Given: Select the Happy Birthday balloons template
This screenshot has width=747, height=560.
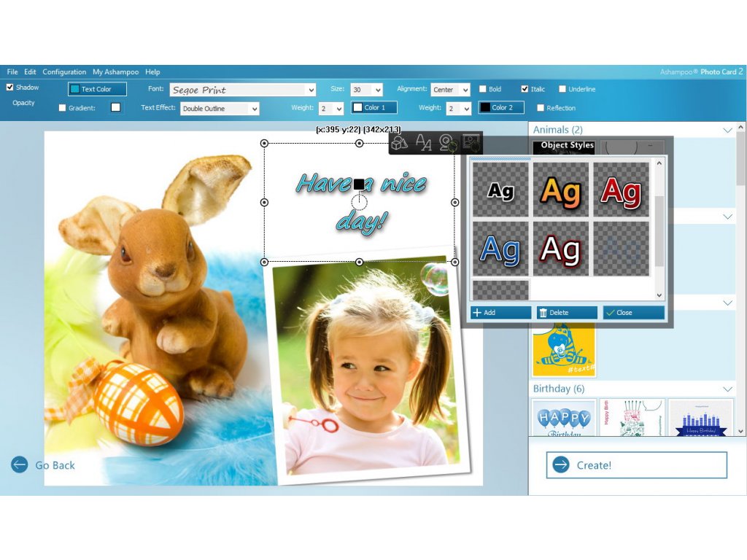Looking at the screenshot, I should (564, 418).
